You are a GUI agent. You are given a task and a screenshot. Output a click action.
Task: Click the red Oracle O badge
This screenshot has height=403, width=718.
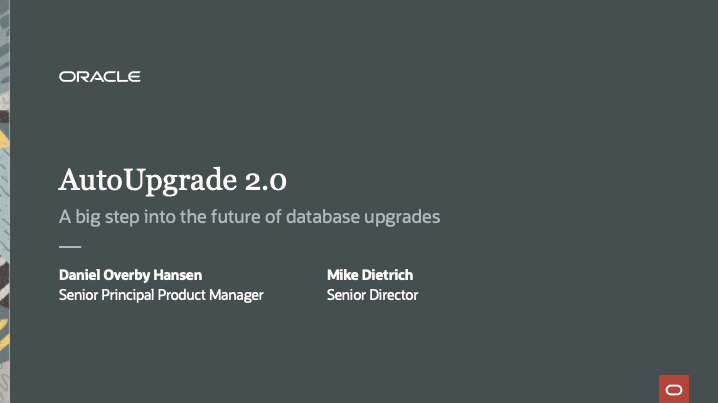[674, 389]
